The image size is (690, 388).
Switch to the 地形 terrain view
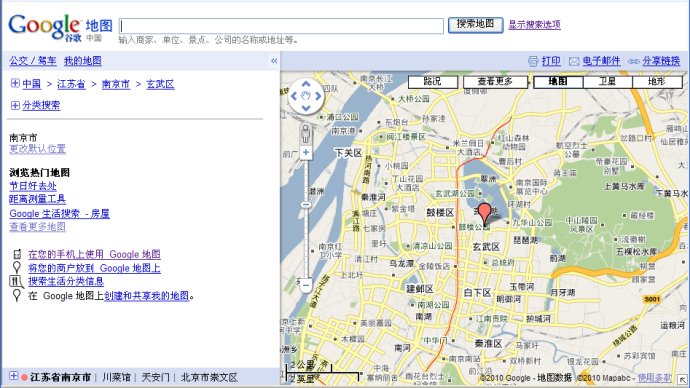657,82
